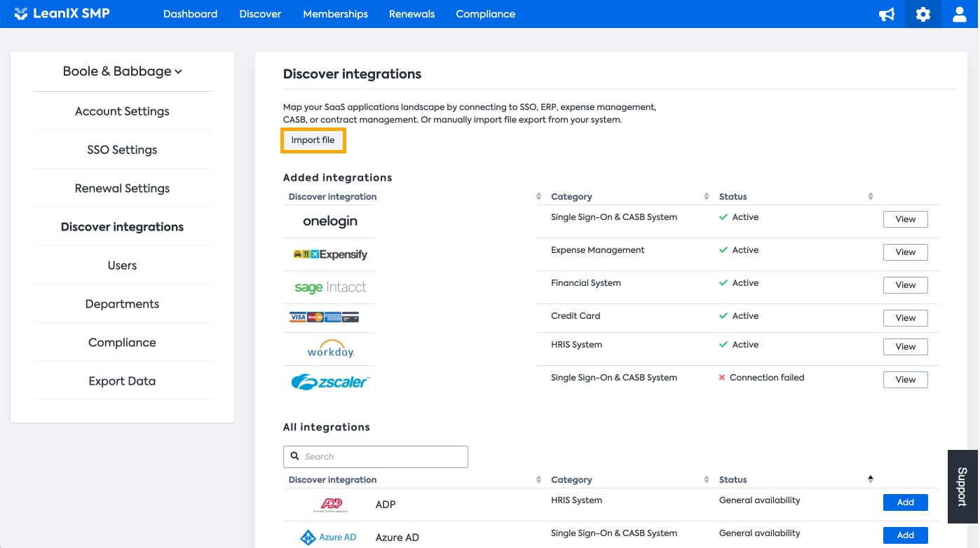
Task: View the Sage Intacct integration
Action: coord(905,285)
